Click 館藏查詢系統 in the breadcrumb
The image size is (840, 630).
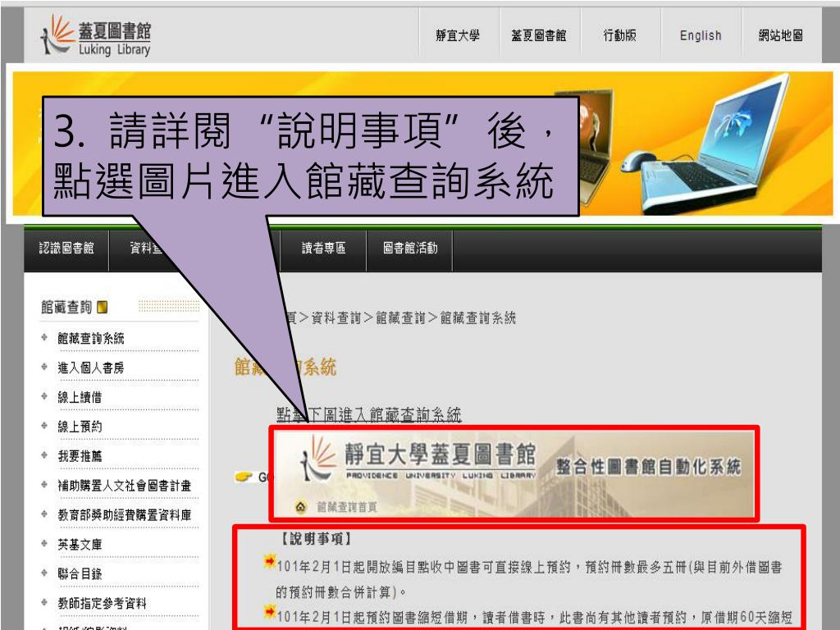(478, 318)
